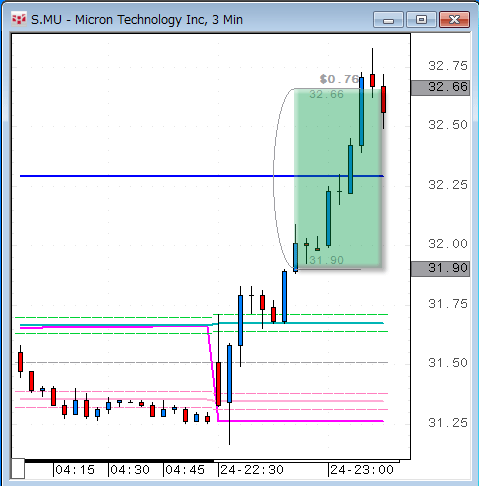Click the 24-22:30 time axis marker

pos(252,470)
